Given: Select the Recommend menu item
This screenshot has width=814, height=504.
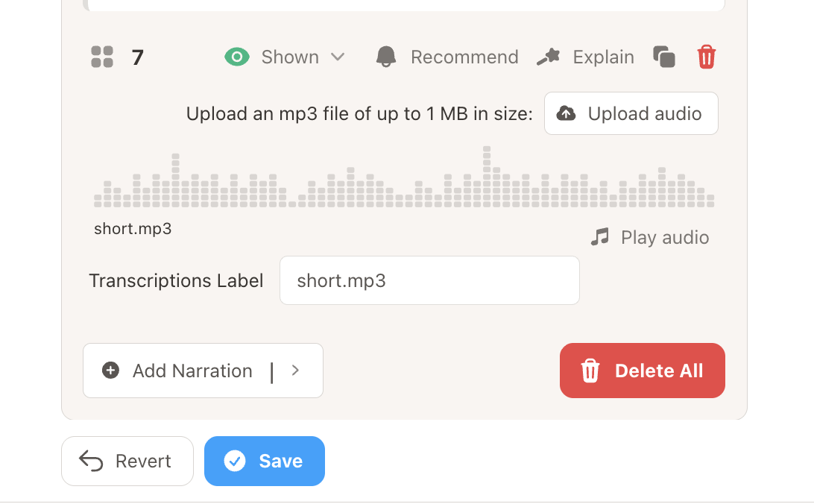Looking at the screenshot, I should (464, 56).
